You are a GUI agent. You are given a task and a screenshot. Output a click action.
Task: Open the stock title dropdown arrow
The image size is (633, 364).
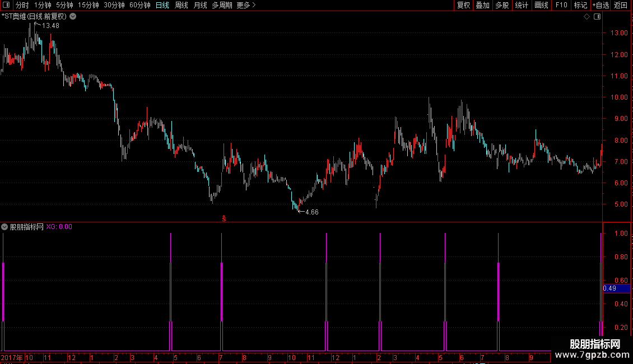[73, 17]
